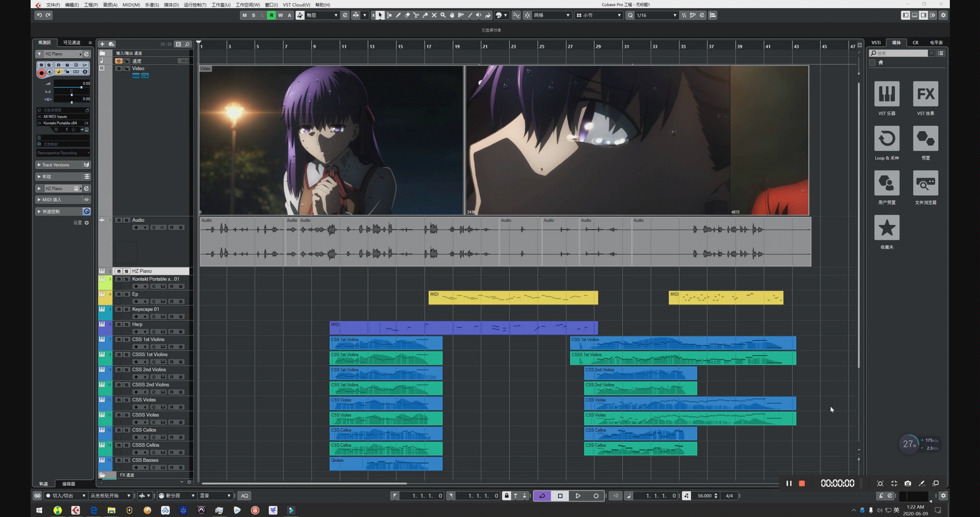Open the grid type bar dropdown

(x=599, y=15)
